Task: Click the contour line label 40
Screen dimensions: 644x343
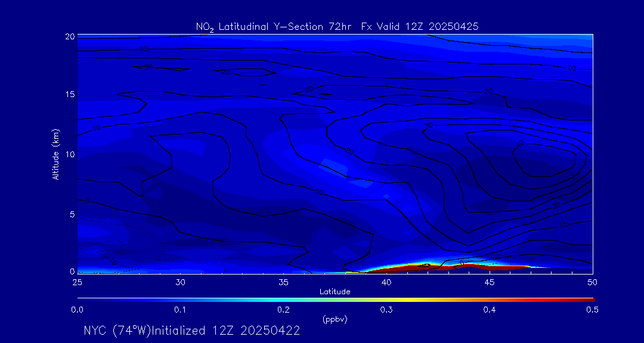Action: pos(520,145)
